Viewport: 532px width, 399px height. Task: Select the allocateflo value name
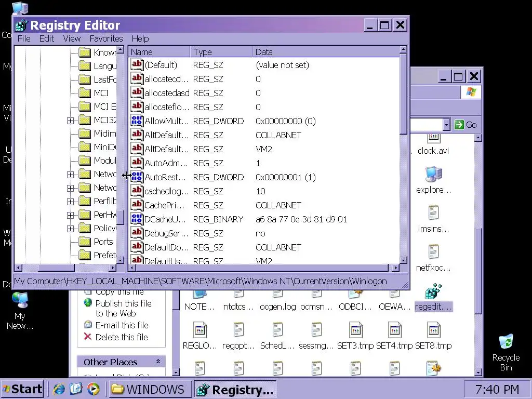tap(167, 107)
